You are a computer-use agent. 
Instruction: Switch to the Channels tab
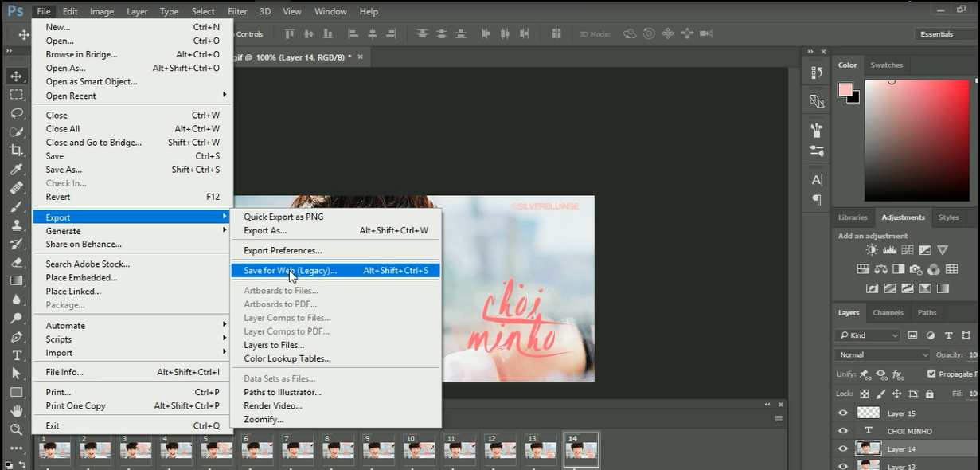click(888, 312)
